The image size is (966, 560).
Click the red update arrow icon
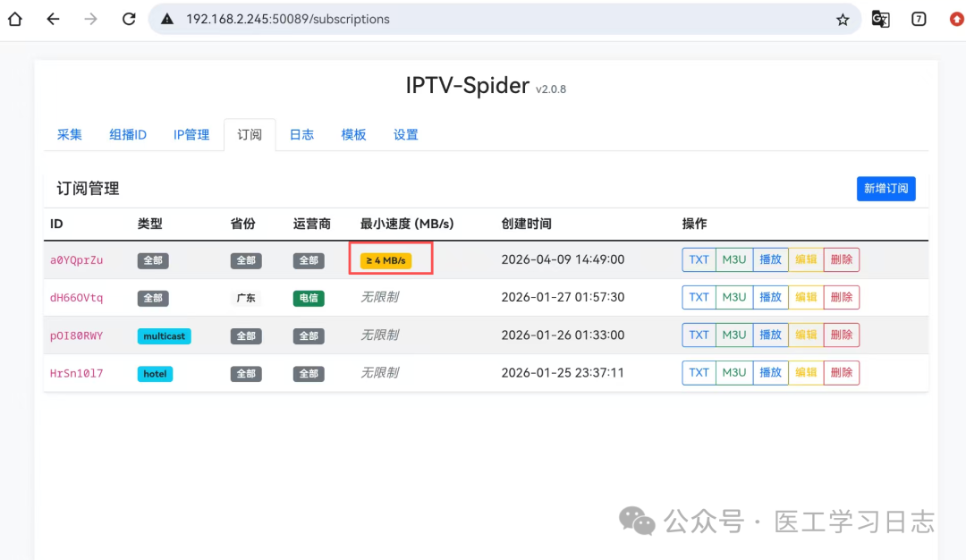pos(955,19)
